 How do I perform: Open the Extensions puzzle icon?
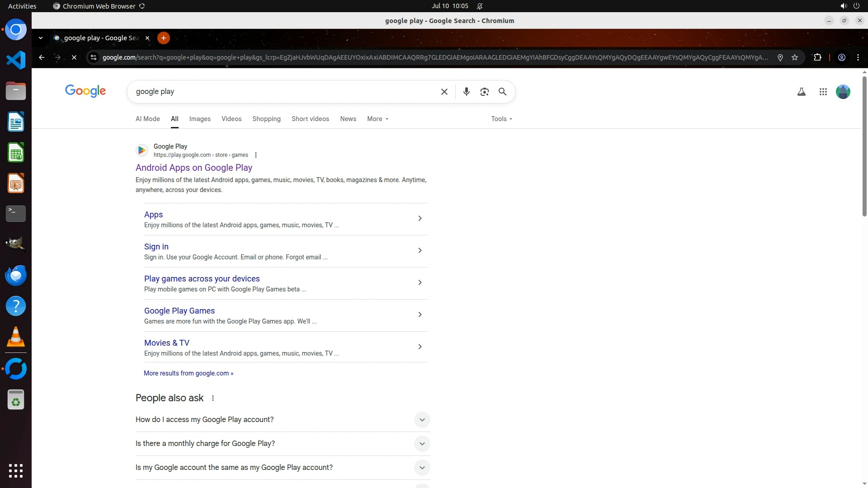pos(817,57)
